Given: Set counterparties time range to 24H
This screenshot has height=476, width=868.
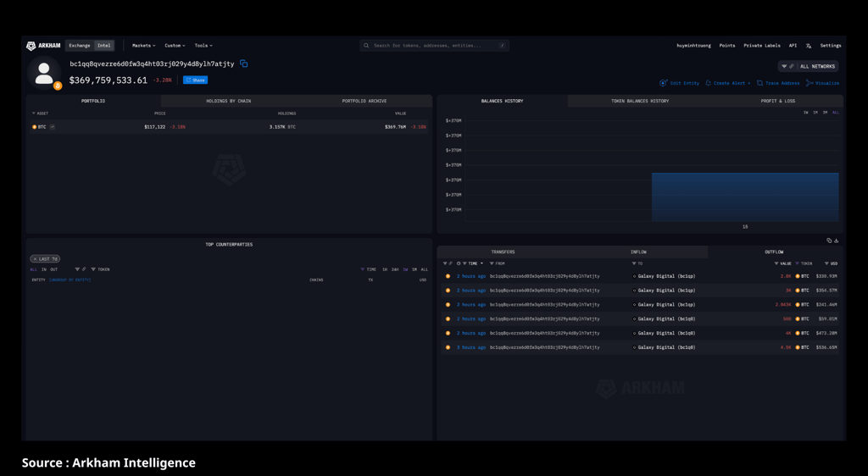Looking at the screenshot, I should (395, 269).
